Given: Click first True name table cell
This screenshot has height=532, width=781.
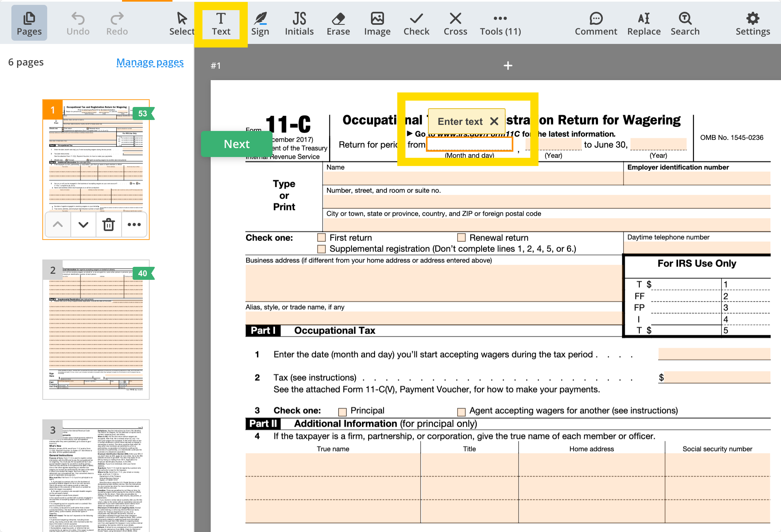Looking at the screenshot, I should (x=333, y=465).
